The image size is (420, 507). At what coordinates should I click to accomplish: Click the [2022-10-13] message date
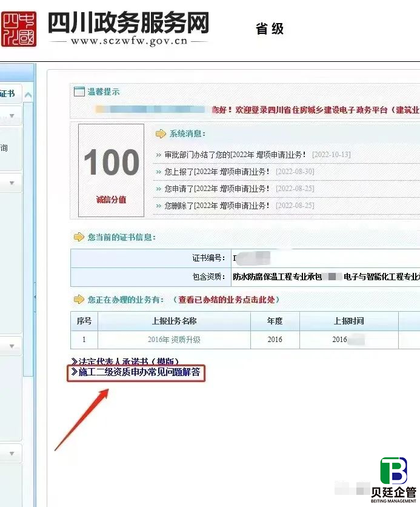pyautogui.click(x=332, y=155)
